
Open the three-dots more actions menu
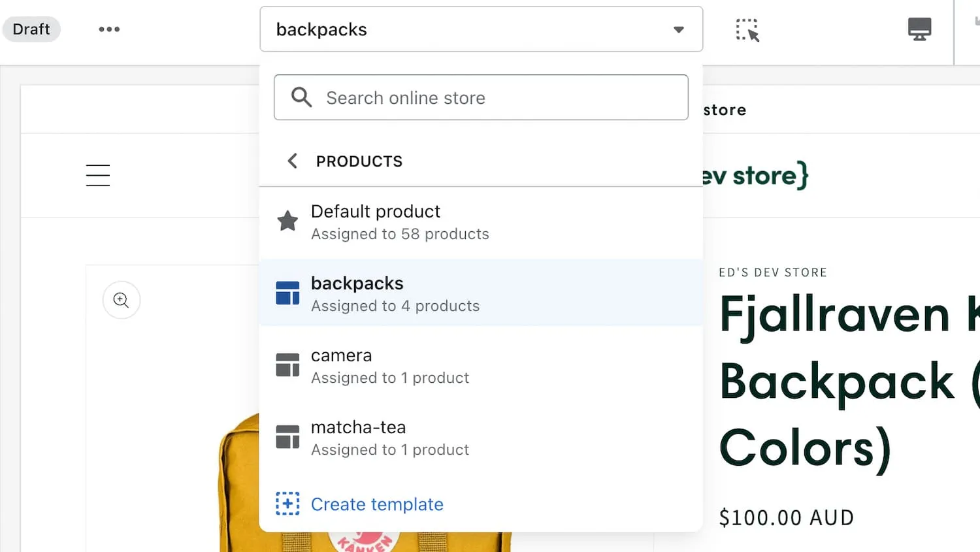click(x=109, y=29)
